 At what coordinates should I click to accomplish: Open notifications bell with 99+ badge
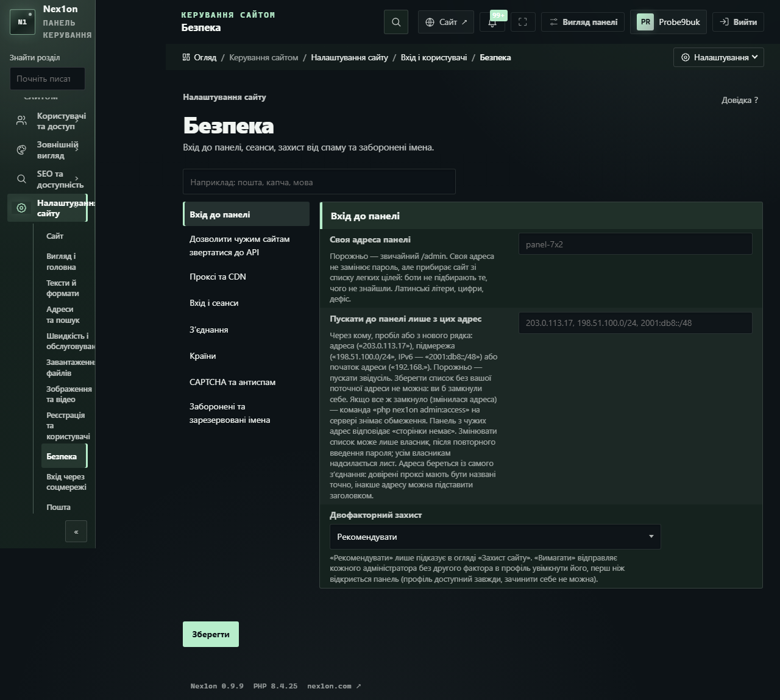coord(492,22)
